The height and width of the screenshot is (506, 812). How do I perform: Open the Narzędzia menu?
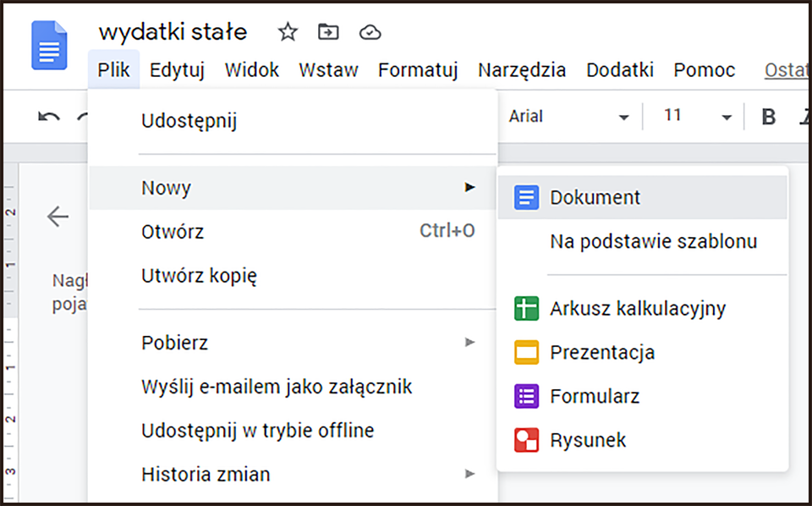click(x=522, y=70)
